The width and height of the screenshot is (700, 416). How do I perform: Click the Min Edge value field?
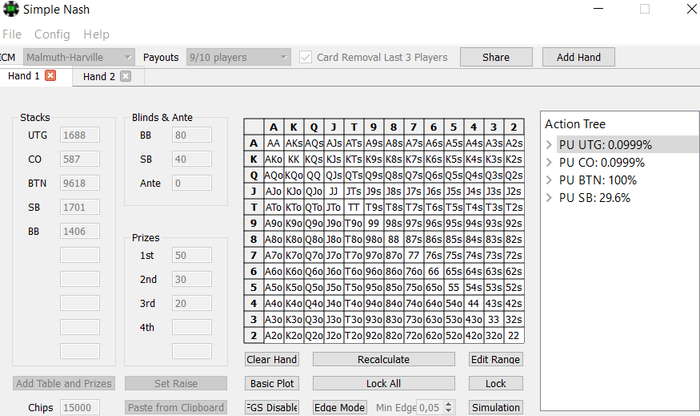click(x=430, y=408)
